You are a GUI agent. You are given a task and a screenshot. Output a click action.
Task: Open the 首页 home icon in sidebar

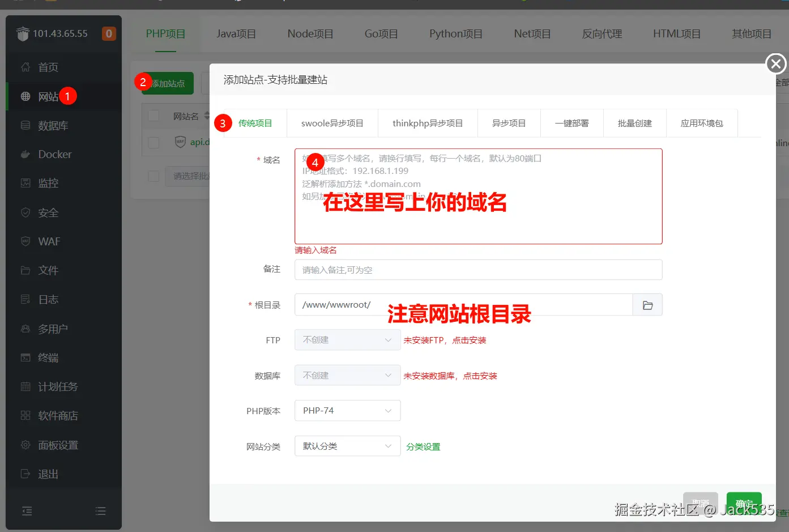click(x=25, y=67)
